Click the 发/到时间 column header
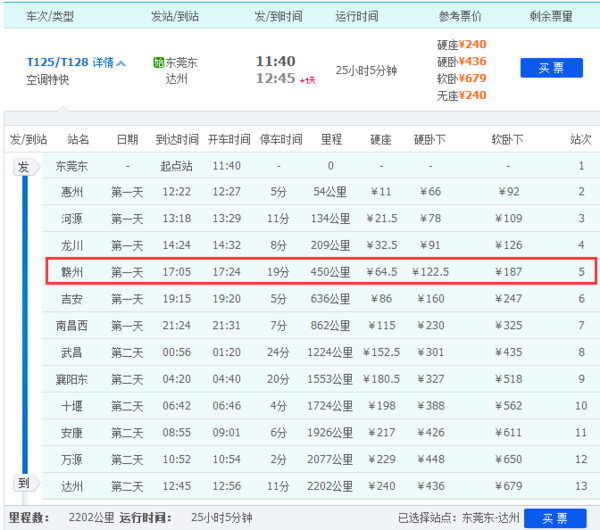The width and height of the screenshot is (600, 530). click(275, 16)
